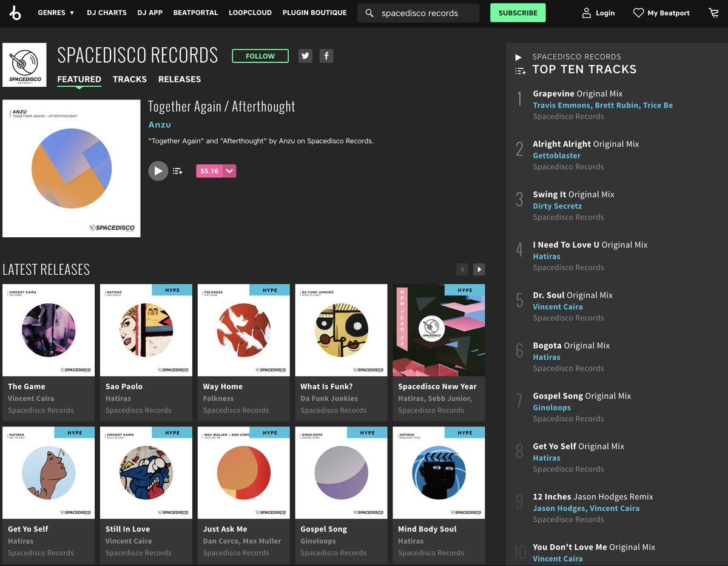Play the Together Again / Afterthought release

coord(158,171)
